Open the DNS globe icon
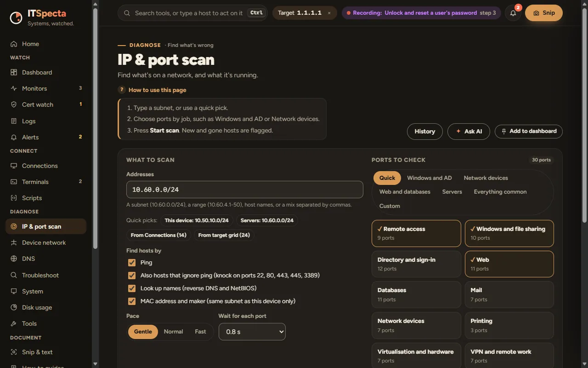 (x=14, y=259)
